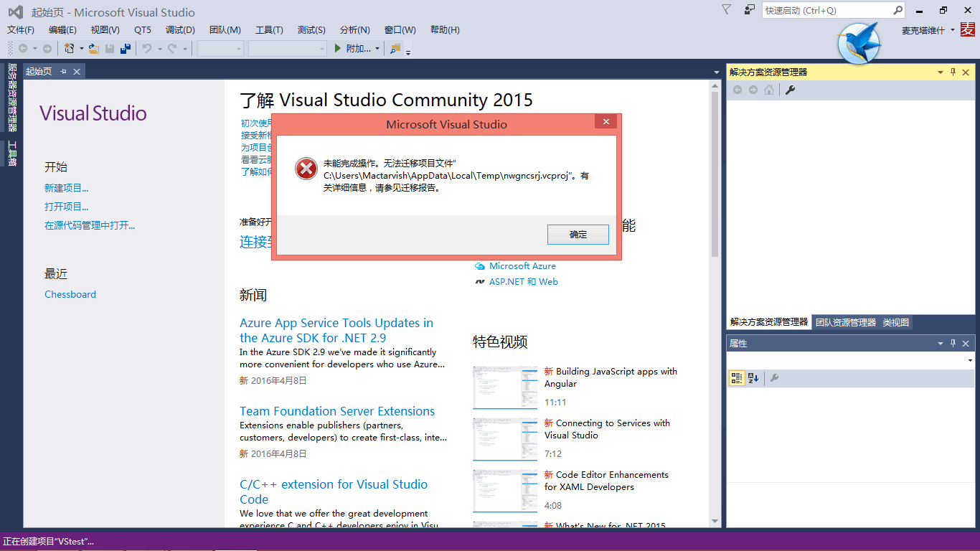
Task: Click the 在源代码管理中打开... link
Action: 90,225
